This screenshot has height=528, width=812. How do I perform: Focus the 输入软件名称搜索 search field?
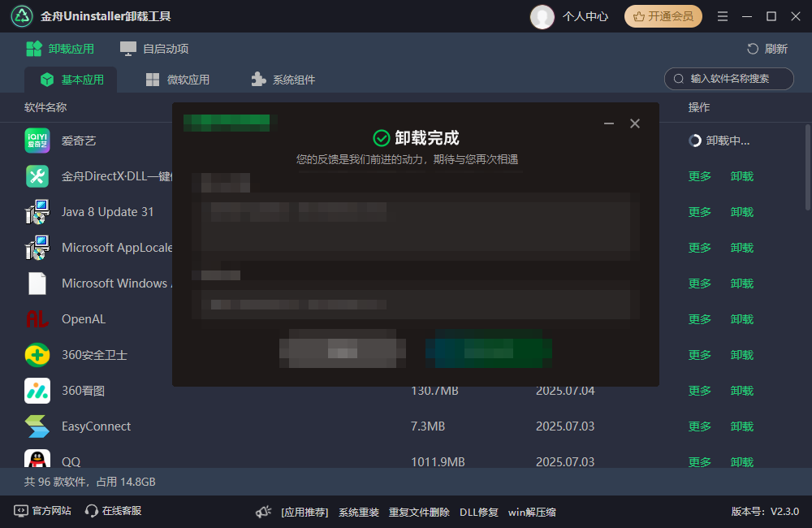point(728,79)
